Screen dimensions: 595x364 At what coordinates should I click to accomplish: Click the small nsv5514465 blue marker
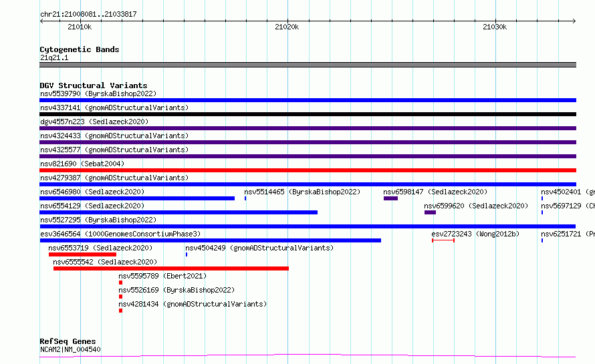[245, 198]
